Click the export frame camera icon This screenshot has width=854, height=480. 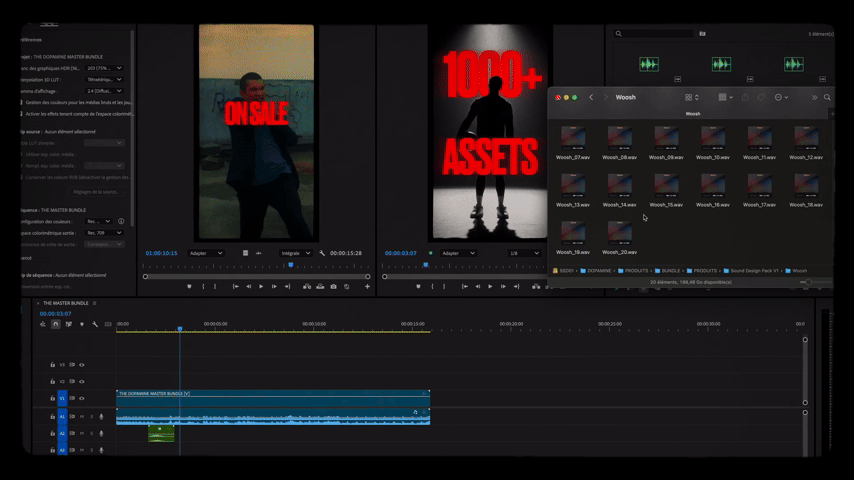pos(334,286)
